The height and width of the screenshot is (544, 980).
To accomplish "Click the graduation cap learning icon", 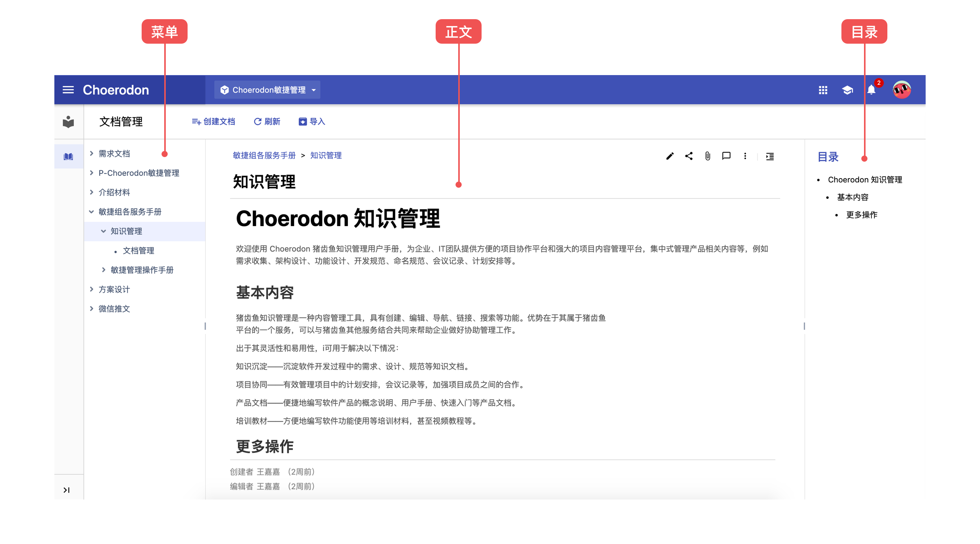I will [847, 90].
